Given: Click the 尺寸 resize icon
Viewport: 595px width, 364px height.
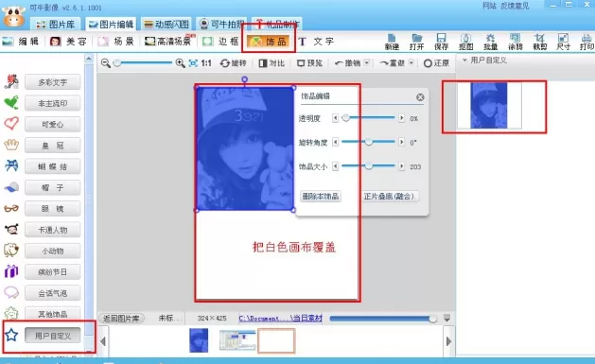Looking at the screenshot, I should pyautogui.click(x=563, y=42).
